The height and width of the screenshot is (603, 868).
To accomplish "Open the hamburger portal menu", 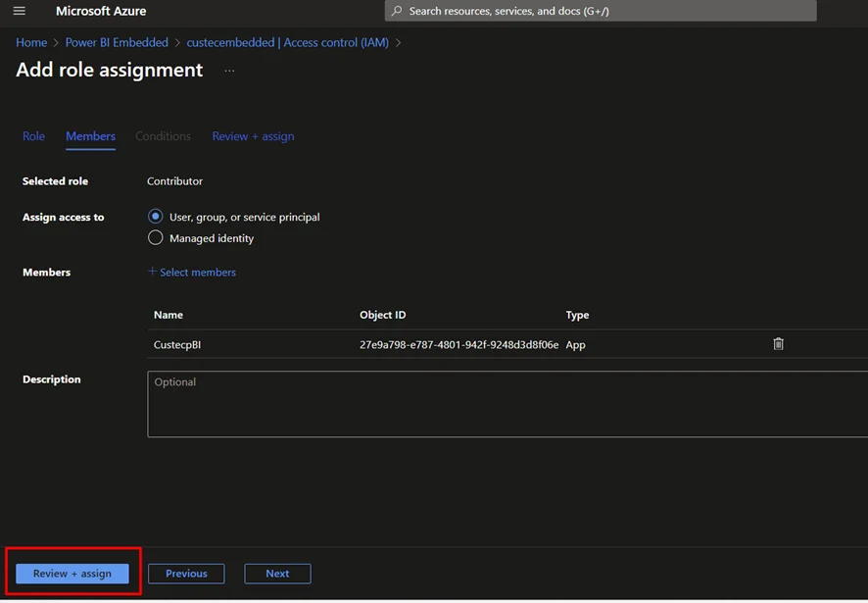I will [20, 11].
